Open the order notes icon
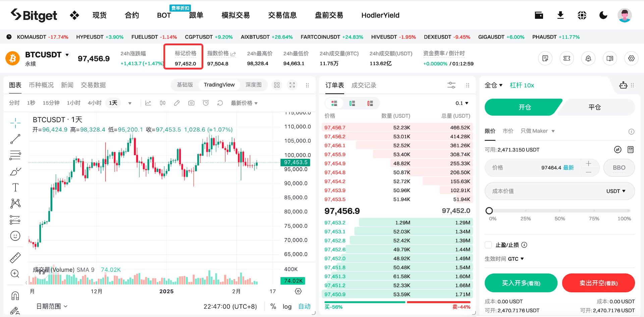Image resolution: width=644 pixels, height=317 pixels. [x=545, y=58]
